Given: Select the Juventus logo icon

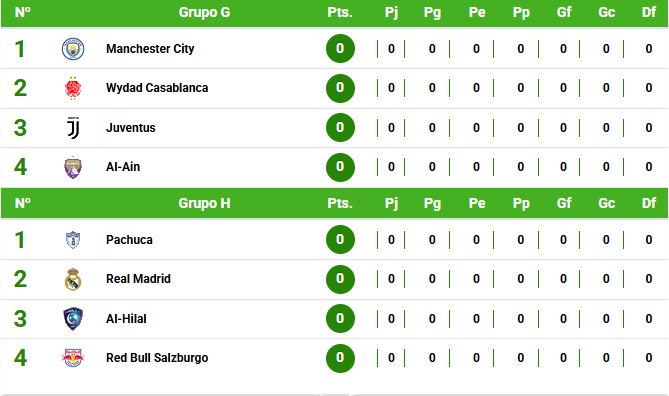Looking at the screenshot, I should coord(73,128).
